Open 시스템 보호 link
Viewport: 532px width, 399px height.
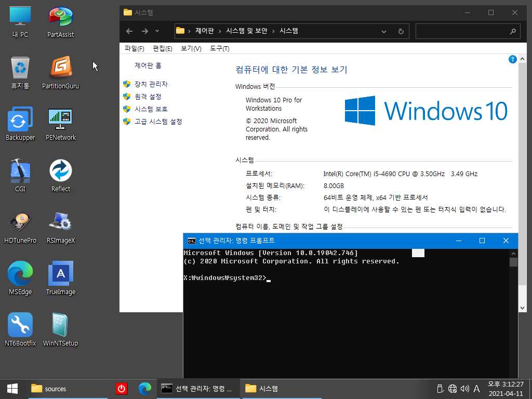(x=151, y=109)
